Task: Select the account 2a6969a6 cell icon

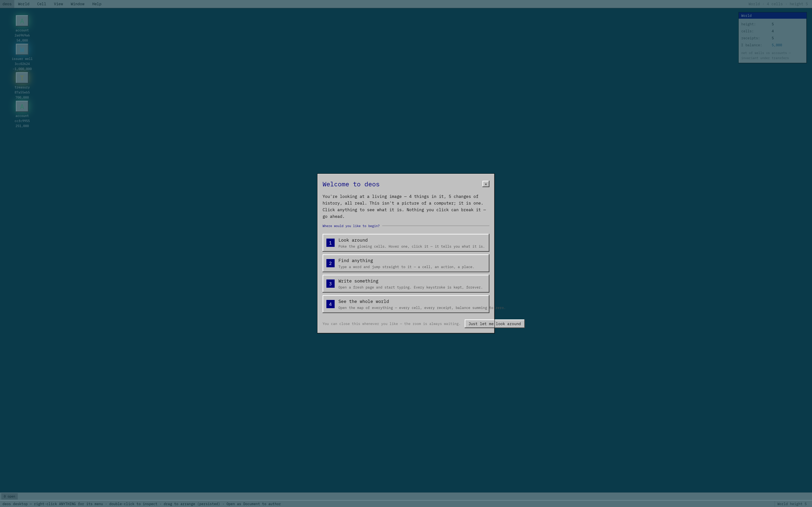Action: (22, 20)
